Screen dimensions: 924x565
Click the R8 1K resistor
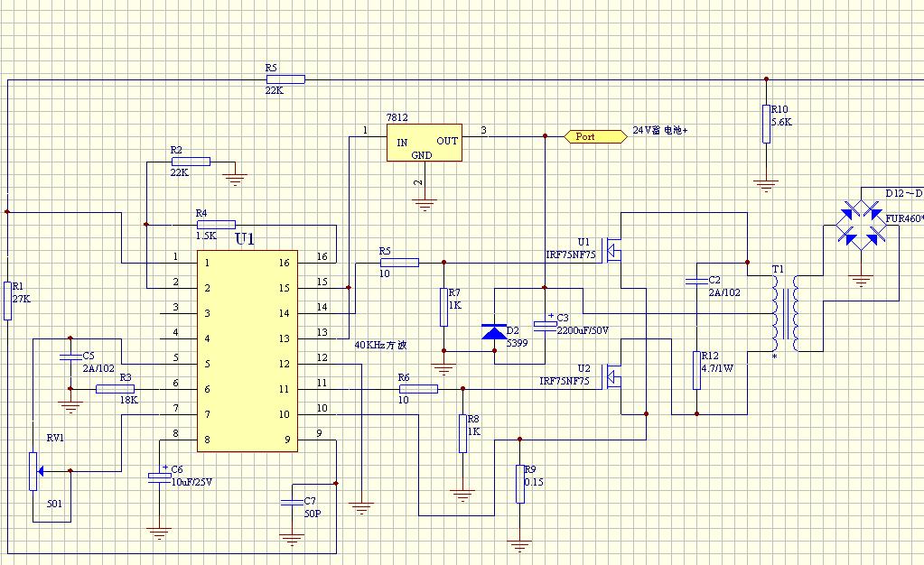point(462,432)
